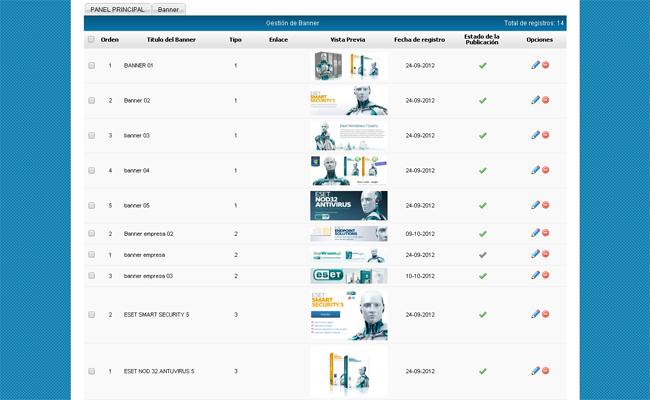Toggle the publication checkmark for banner 05

pos(482,205)
